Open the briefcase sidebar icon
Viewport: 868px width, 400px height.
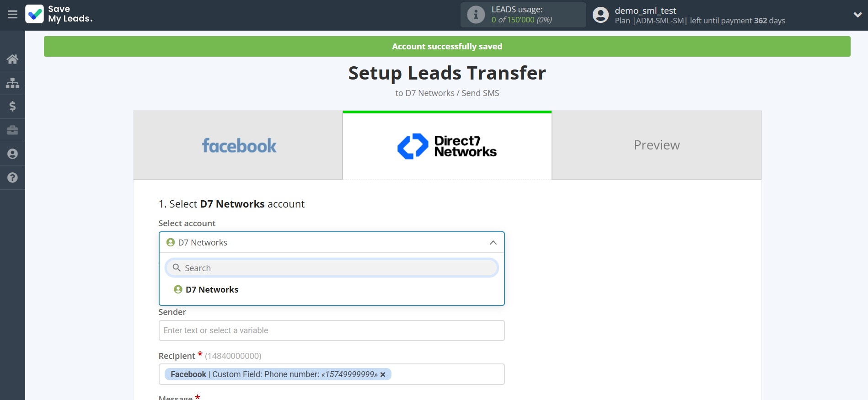click(x=12, y=130)
